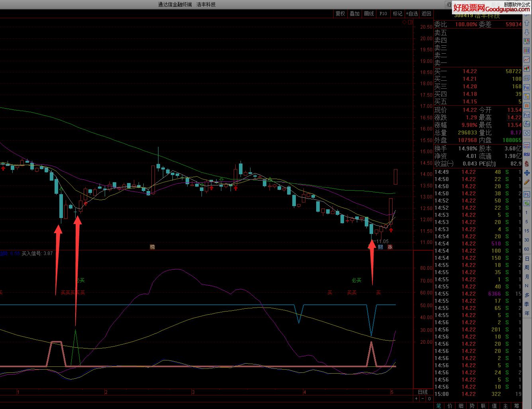Viewport: 532px width, 409px height.
Task: Switch to the 筹 chip distribution tab
Action: point(516,406)
